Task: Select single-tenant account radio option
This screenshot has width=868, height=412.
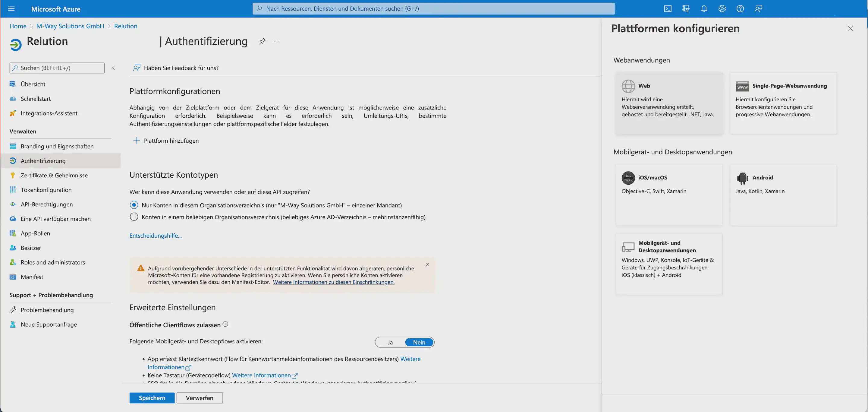Action: 134,205
